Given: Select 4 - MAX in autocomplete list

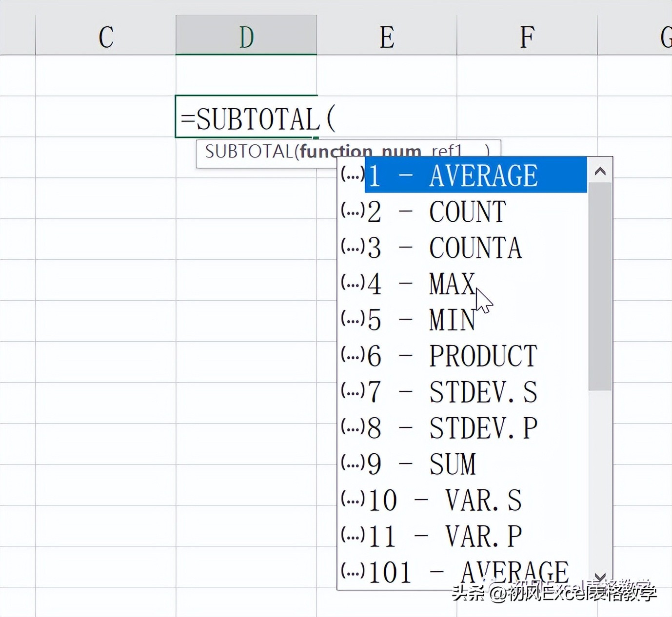Looking at the screenshot, I should pos(463,284).
